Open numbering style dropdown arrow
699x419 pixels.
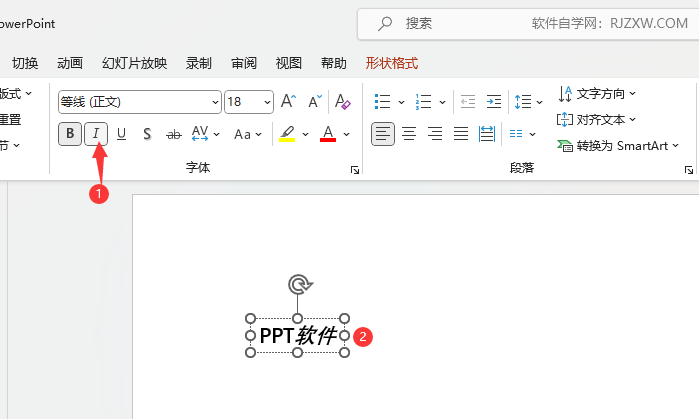coord(442,102)
